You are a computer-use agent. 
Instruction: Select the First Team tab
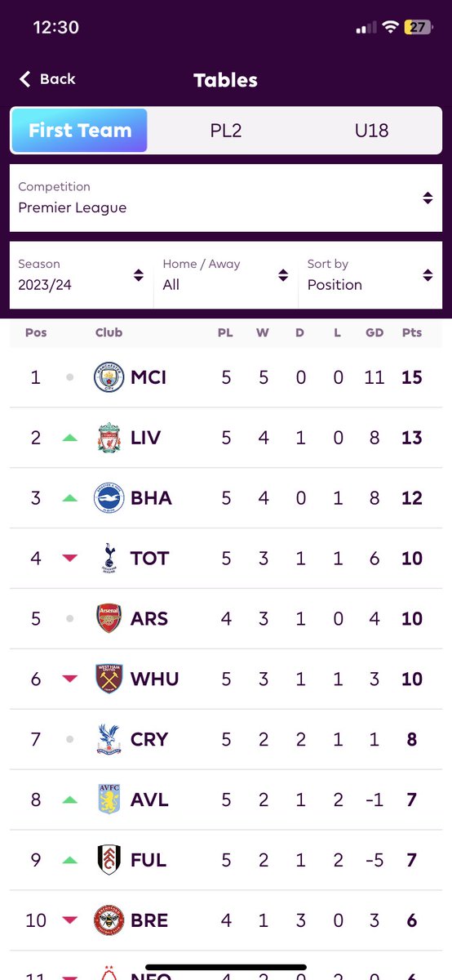pyautogui.click(x=79, y=131)
